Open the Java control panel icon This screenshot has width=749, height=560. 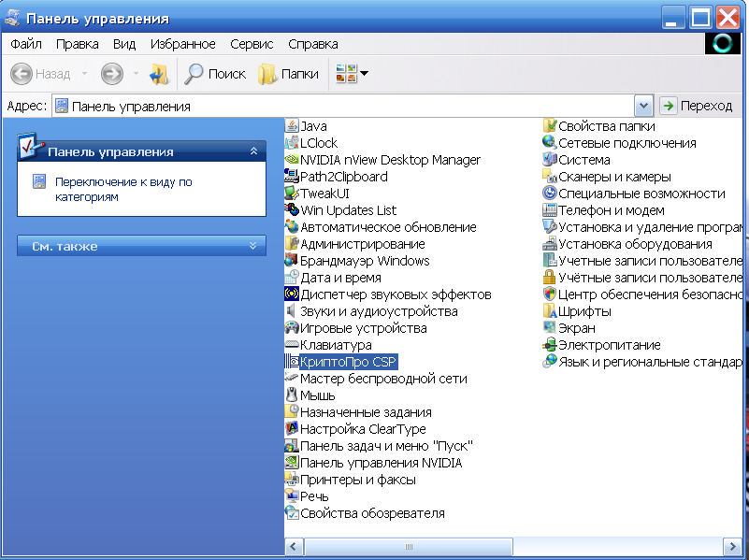click(x=292, y=126)
